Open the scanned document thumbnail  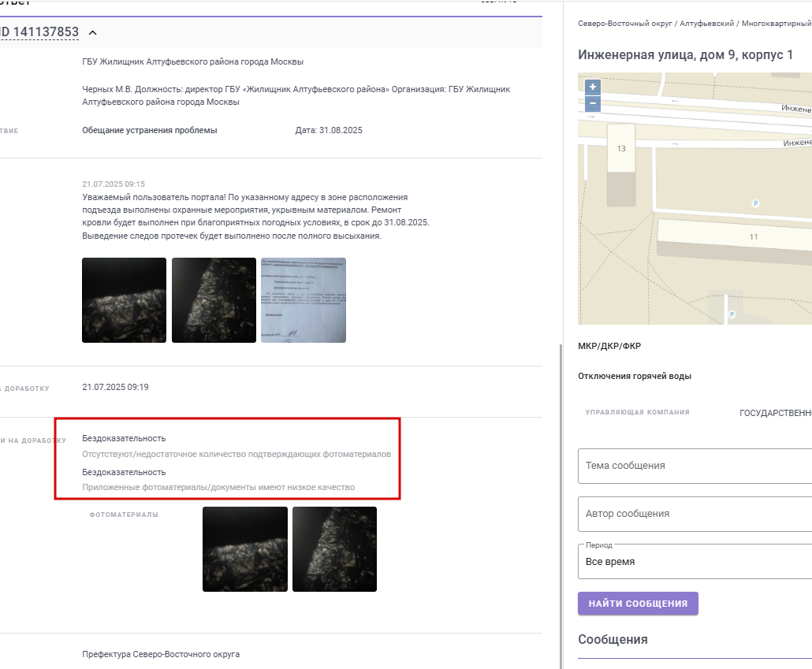coord(304,300)
